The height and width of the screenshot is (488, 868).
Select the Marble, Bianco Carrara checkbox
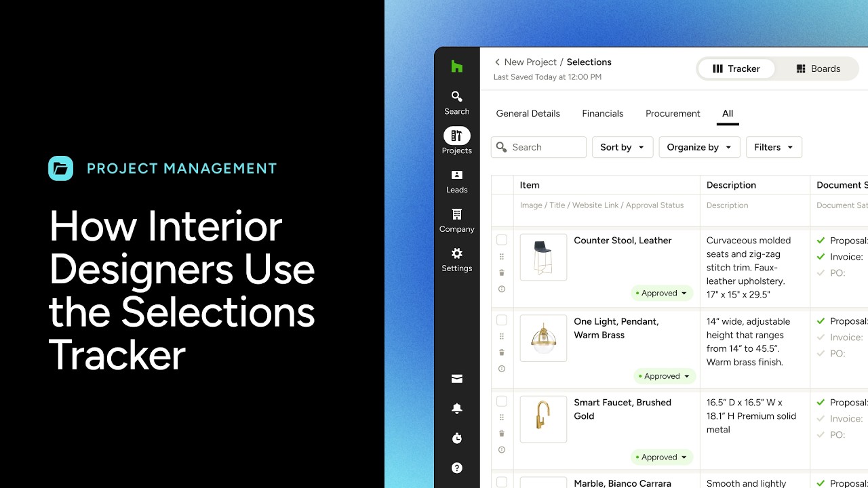pos(502,482)
